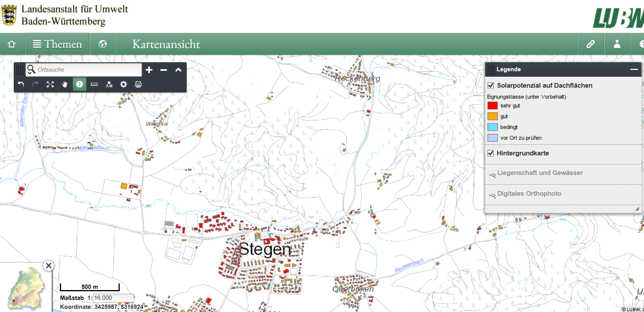Zoom to full map extent
This screenshot has width=644, height=312.
pos(50,84)
